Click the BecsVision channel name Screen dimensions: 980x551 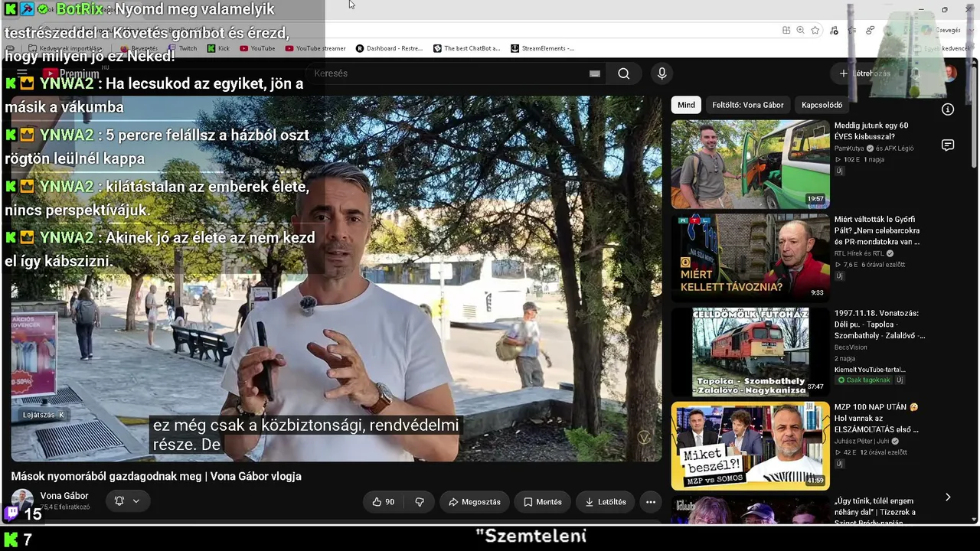click(x=851, y=347)
